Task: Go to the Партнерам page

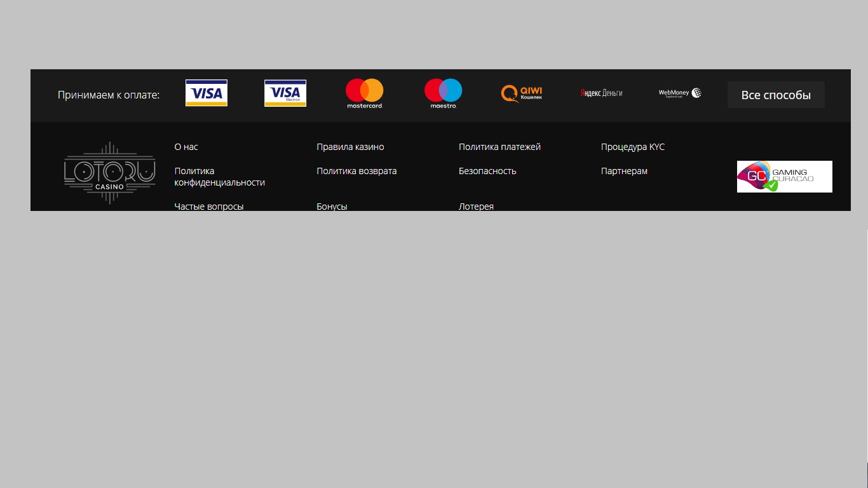Action: pos(625,171)
